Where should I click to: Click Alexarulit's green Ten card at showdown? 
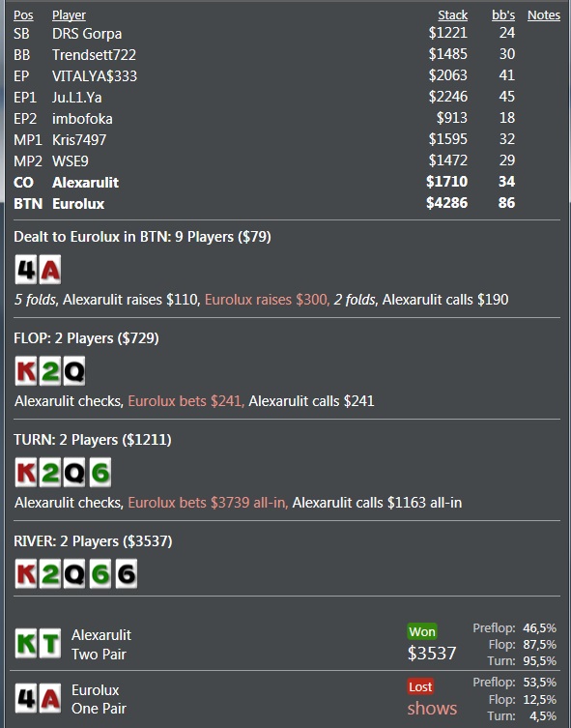(x=50, y=644)
